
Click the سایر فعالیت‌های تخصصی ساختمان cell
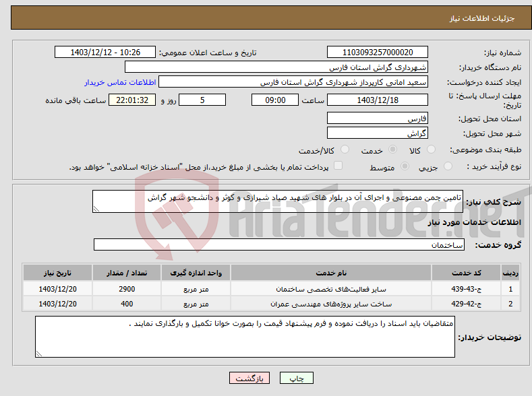tap(331, 289)
